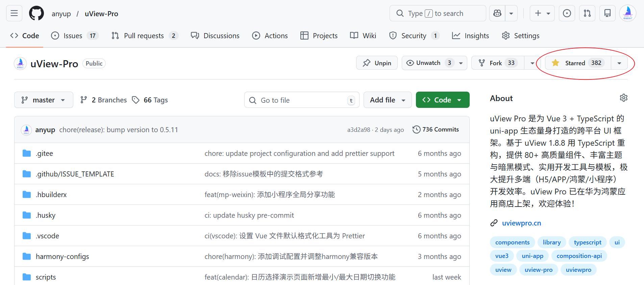
Task: Expand the star lists dropdown arrow
Action: (x=619, y=63)
